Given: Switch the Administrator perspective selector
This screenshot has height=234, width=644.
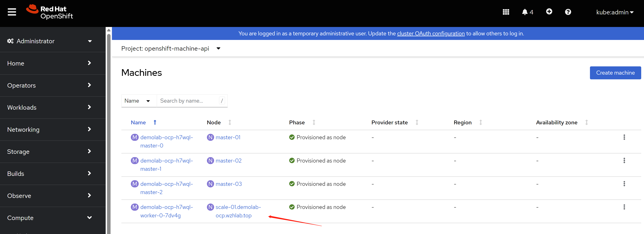Looking at the screenshot, I should pyautogui.click(x=49, y=41).
